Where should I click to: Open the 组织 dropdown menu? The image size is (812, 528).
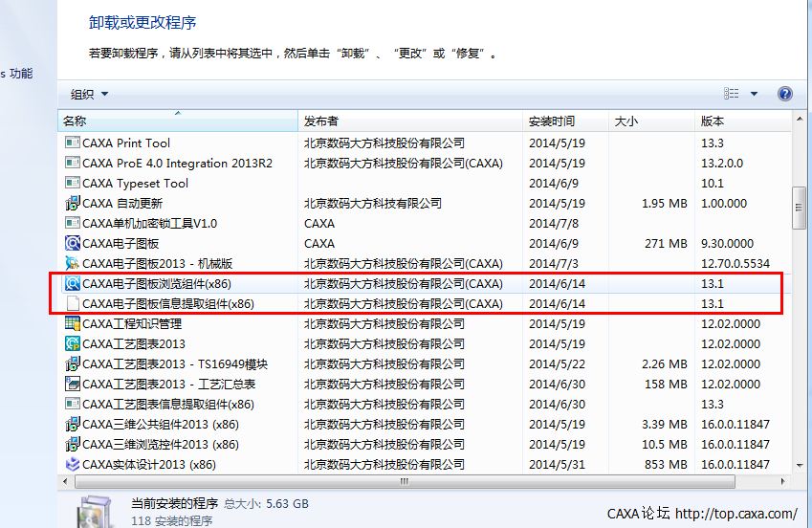click(x=89, y=94)
